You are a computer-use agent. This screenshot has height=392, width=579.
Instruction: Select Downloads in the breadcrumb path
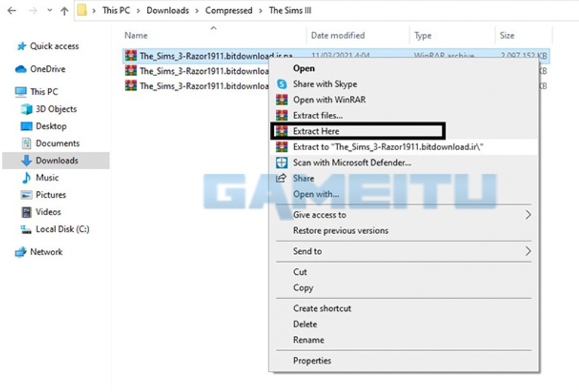coord(168,10)
